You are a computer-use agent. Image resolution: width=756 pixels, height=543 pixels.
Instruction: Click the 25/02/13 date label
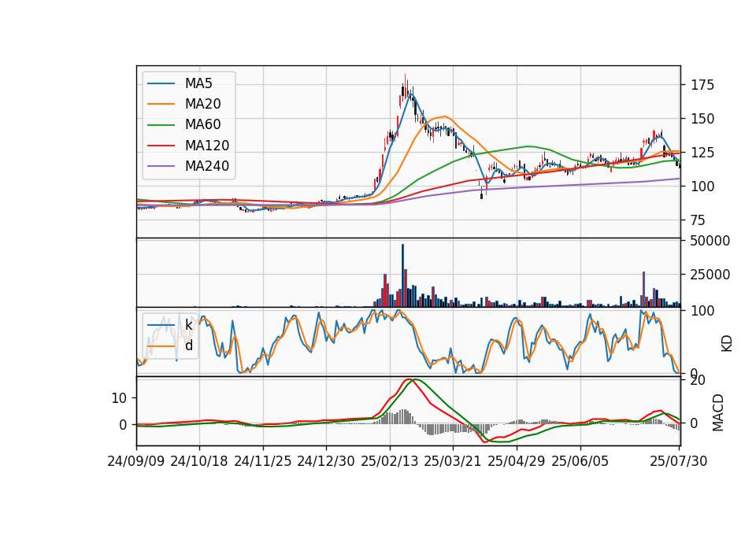[390, 461]
